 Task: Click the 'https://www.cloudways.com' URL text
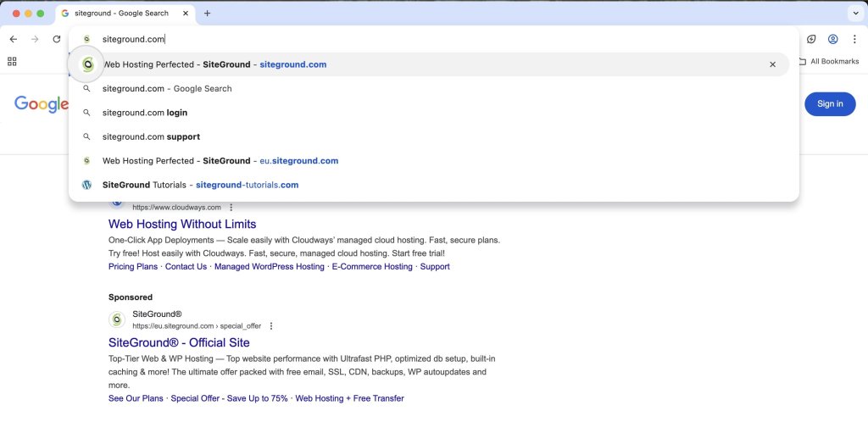click(176, 208)
